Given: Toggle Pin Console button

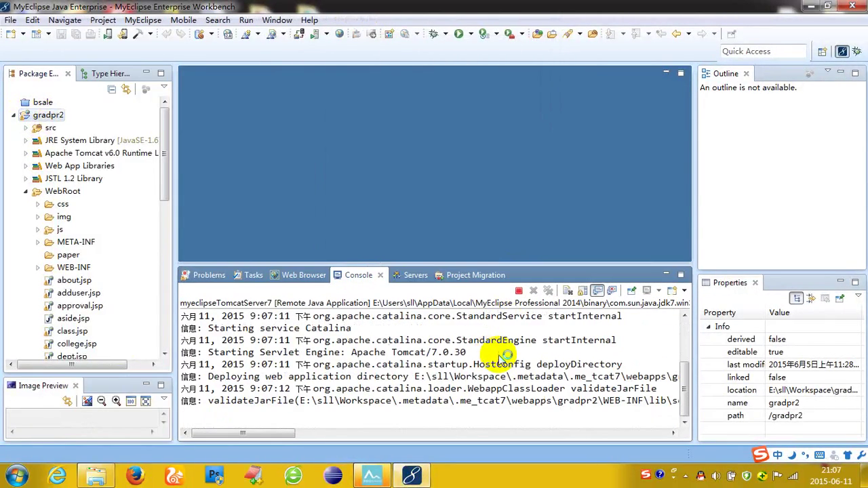Looking at the screenshot, I should 631,291.
